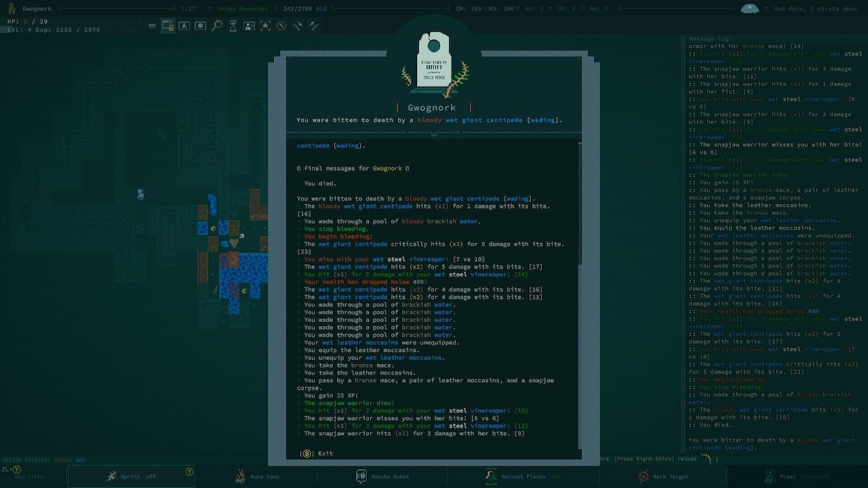Click the hourglass Wait icon

(233, 26)
